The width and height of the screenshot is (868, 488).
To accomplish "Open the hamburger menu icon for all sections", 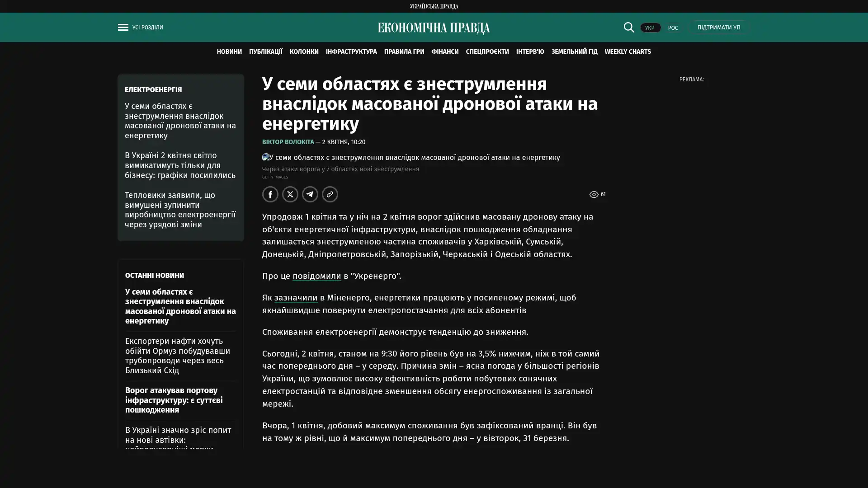I will pyautogui.click(x=123, y=27).
